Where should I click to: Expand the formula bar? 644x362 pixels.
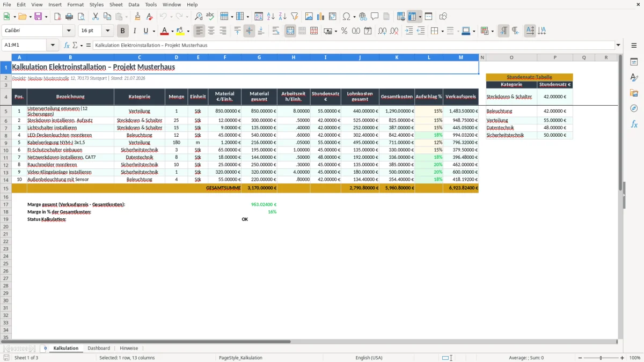pyautogui.click(x=618, y=45)
